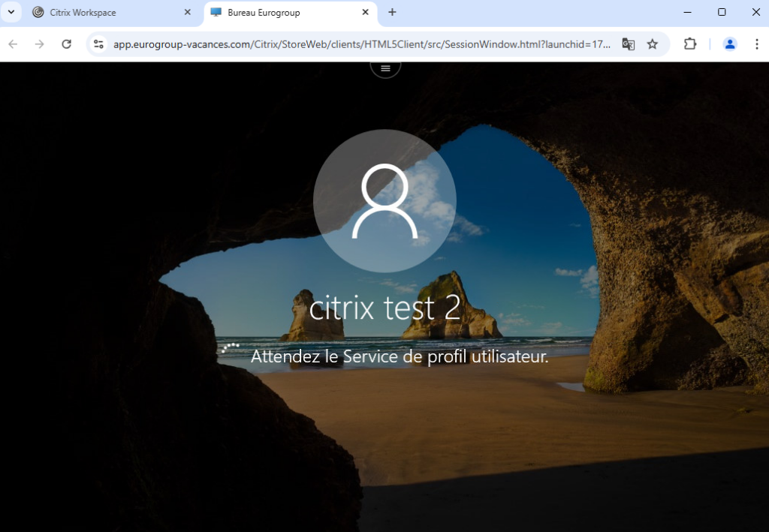Maximize the Chrome window
769x532 pixels.
[x=722, y=12]
